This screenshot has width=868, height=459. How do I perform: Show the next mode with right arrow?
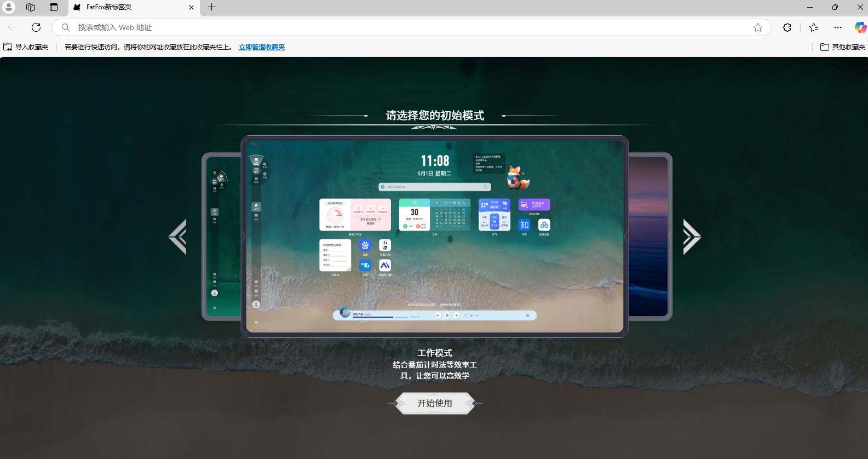coord(692,237)
